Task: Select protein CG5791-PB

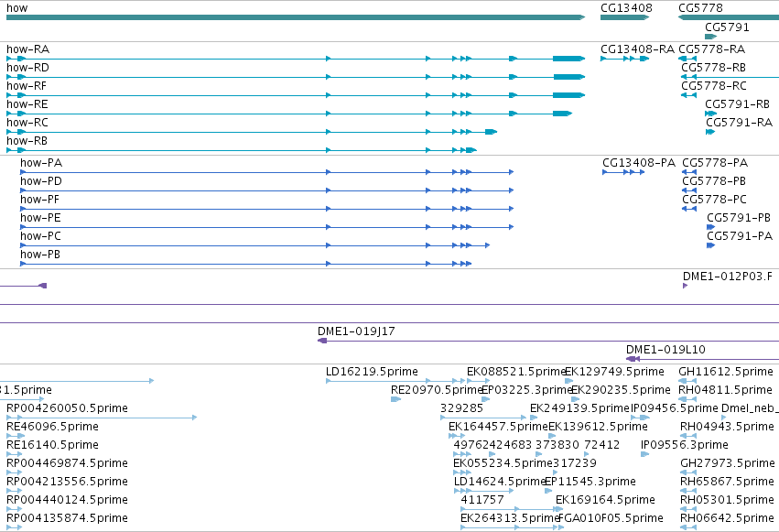Action: click(x=739, y=218)
